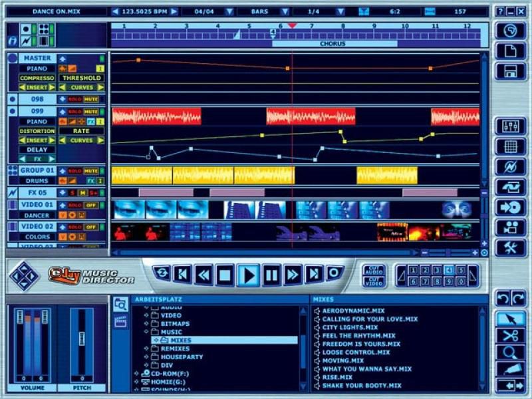Click the save floppy disk icon
This screenshot has height=399, width=532.
click(510, 71)
